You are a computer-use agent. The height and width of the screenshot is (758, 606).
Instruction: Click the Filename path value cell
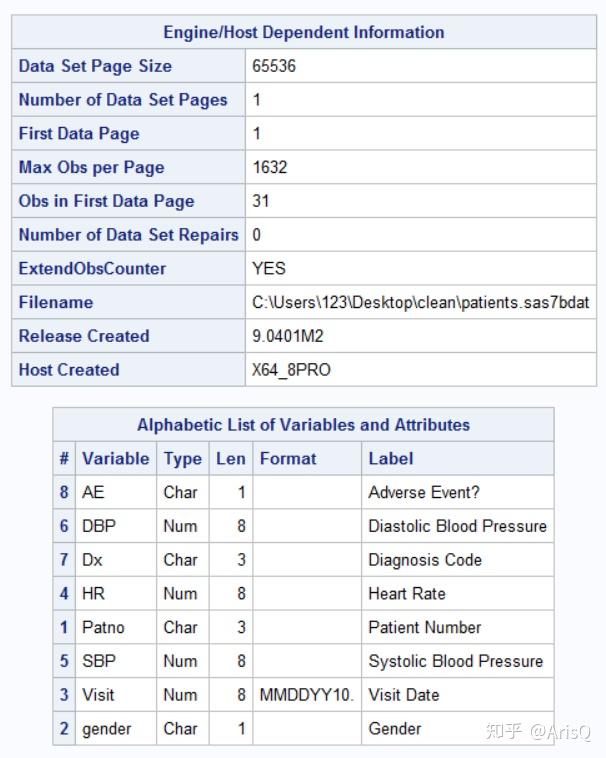[x=420, y=302]
